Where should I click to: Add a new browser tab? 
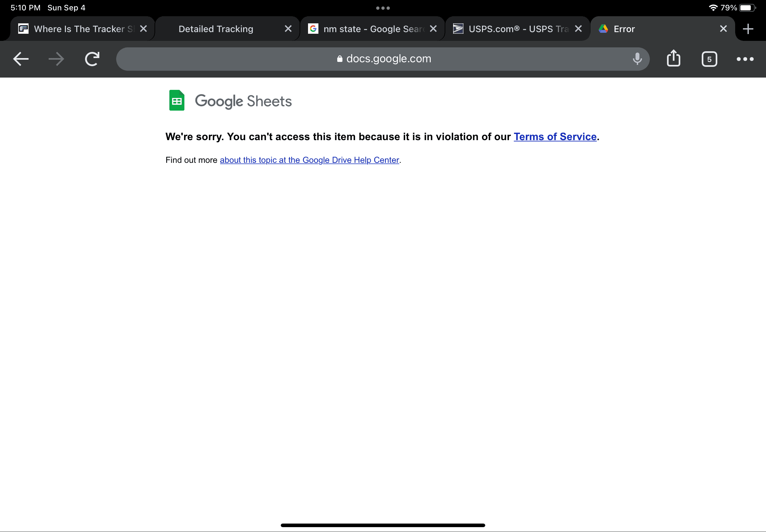pos(748,29)
